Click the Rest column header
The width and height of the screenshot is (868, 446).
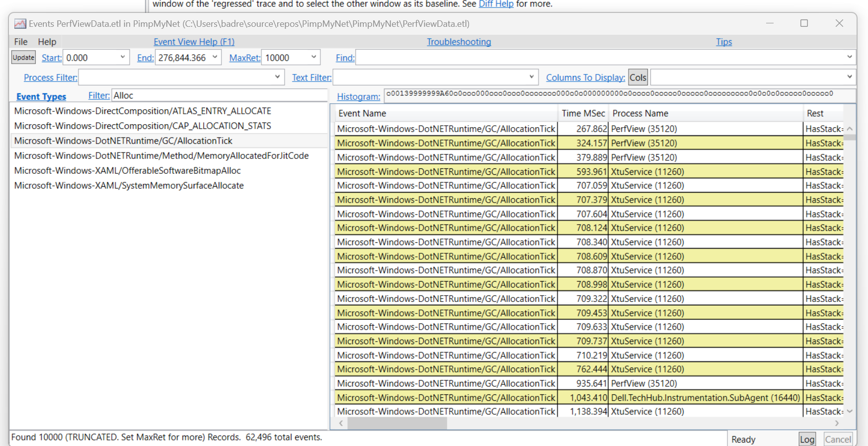coord(823,113)
